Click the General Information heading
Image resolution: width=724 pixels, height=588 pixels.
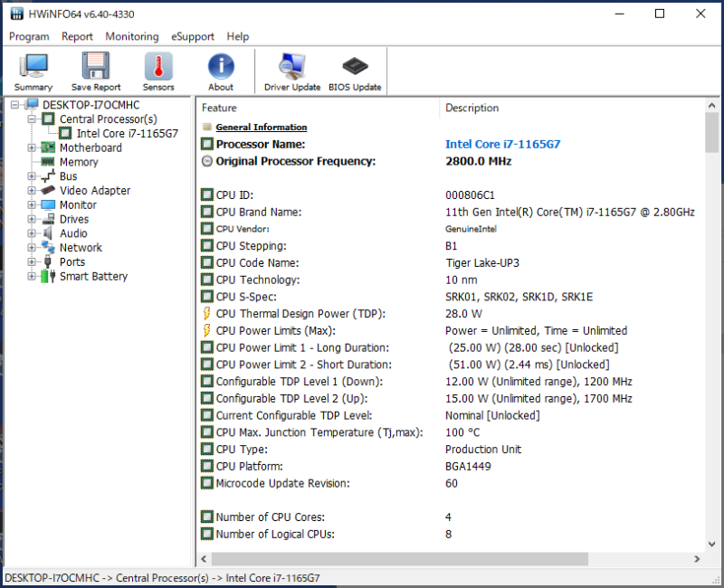coord(261,127)
